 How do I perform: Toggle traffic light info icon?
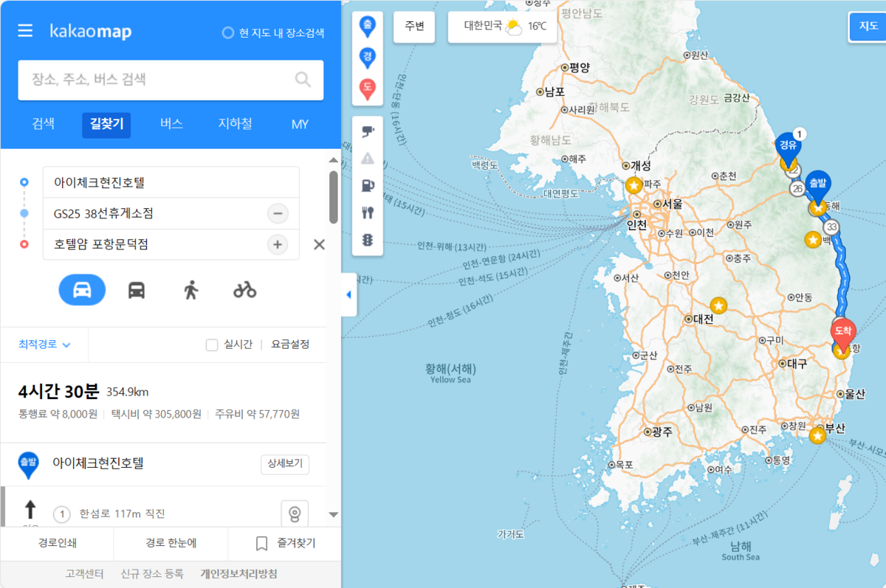[368, 240]
